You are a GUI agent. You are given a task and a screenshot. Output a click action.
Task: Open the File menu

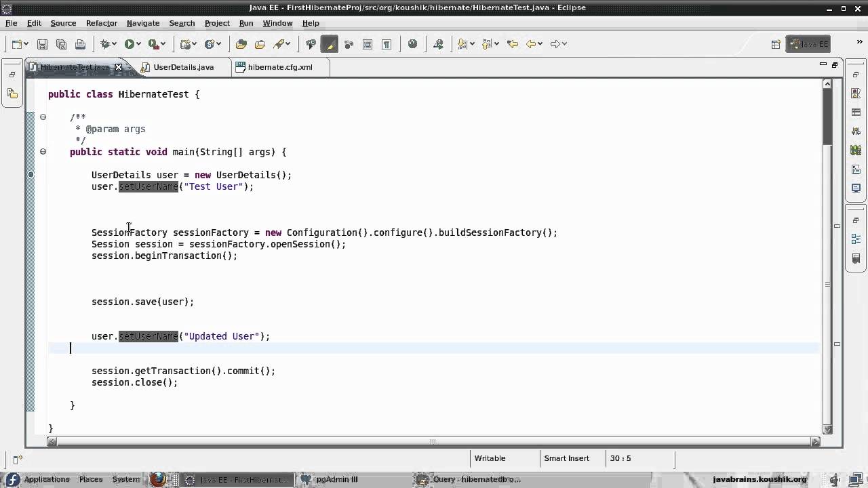(x=12, y=23)
